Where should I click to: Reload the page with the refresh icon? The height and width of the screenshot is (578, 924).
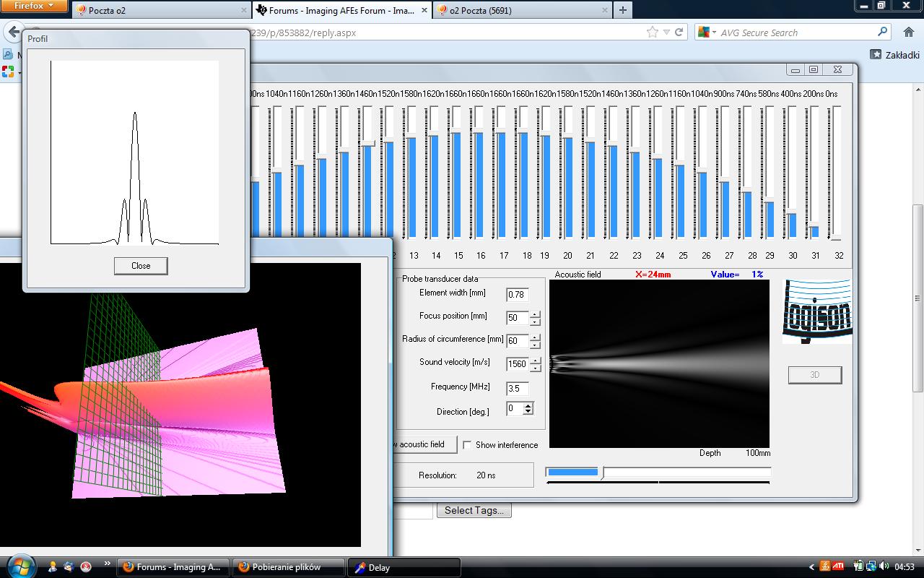coord(679,33)
